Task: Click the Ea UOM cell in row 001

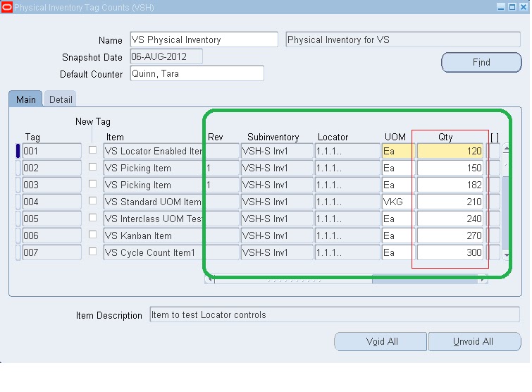Action: pyautogui.click(x=398, y=151)
